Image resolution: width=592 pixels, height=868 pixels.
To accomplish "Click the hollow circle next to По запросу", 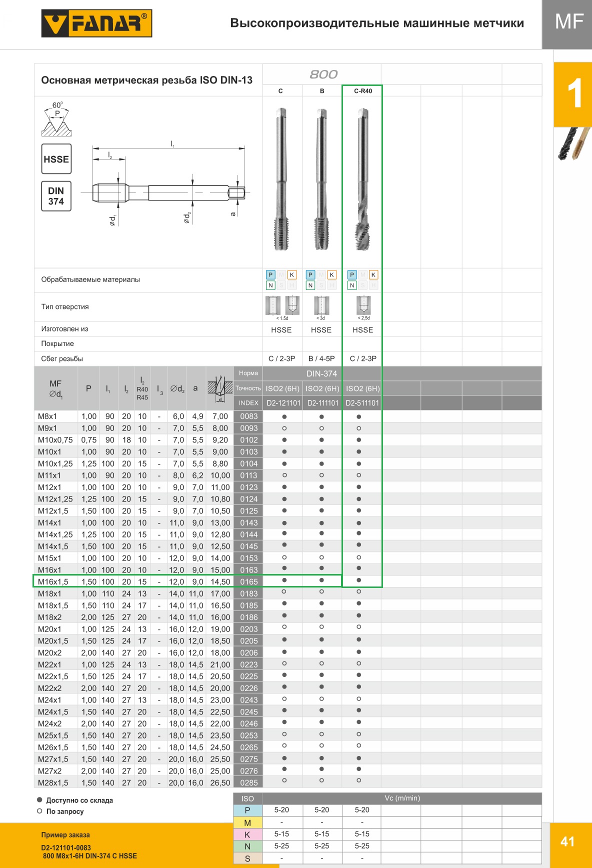I will (x=39, y=811).
